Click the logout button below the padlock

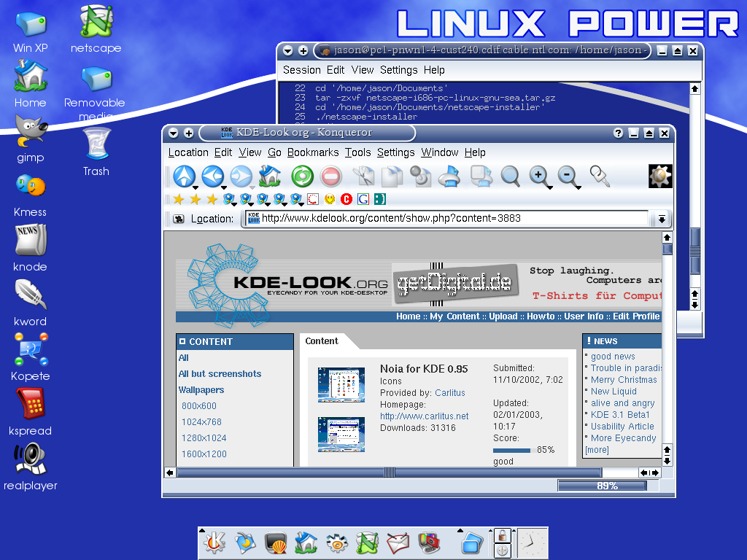503,551
